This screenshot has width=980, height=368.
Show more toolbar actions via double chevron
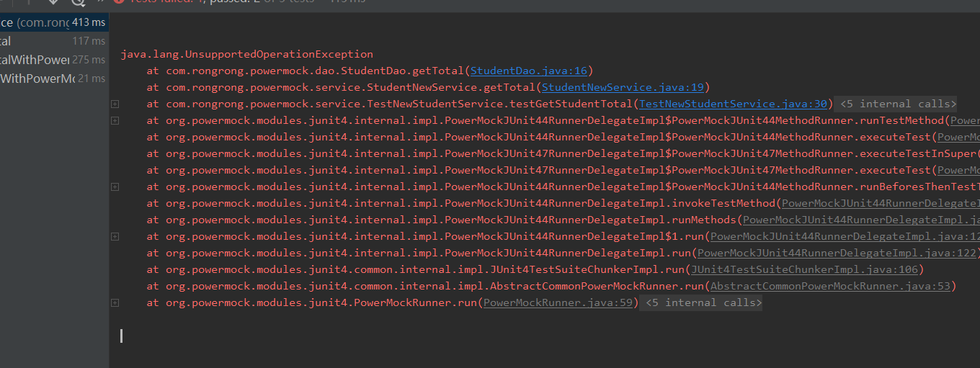[x=102, y=2]
